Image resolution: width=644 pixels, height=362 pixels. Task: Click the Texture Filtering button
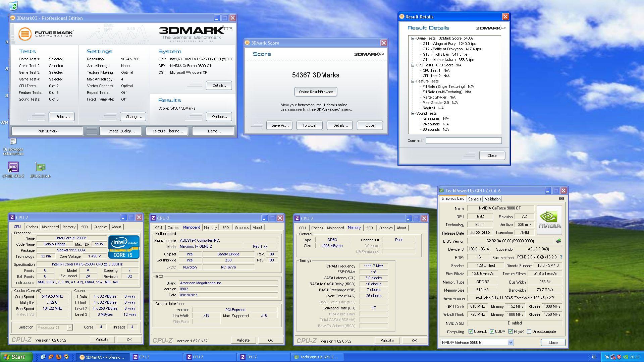click(x=168, y=131)
